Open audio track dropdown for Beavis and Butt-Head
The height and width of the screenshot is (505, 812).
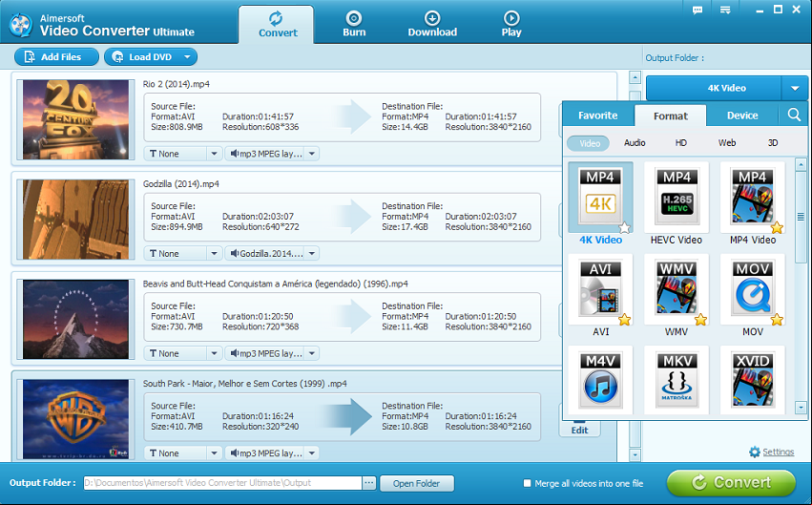point(312,354)
